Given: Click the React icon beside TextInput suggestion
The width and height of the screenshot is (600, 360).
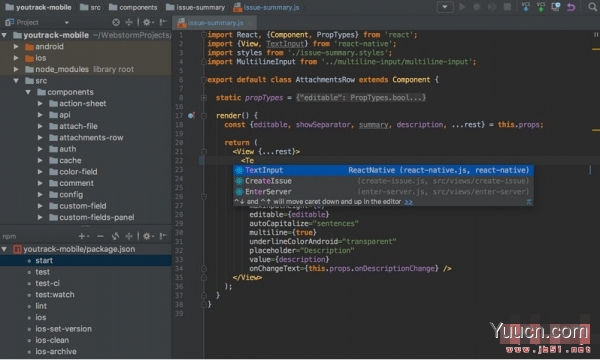Looking at the screenshot, I should point(239,170).
